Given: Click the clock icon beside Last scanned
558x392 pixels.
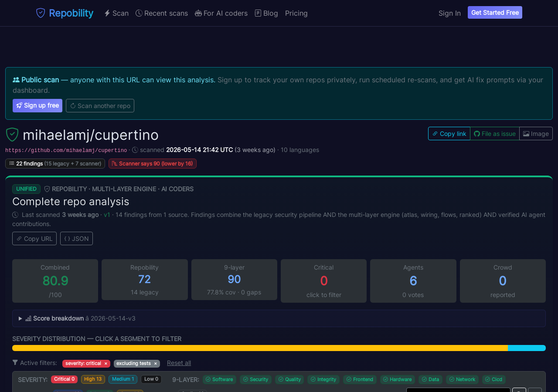Looking at the screenshot, I should coord(15,215).
